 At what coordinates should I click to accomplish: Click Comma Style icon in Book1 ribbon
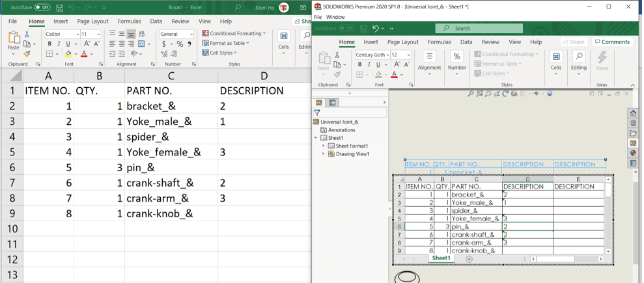pos(189,44)
